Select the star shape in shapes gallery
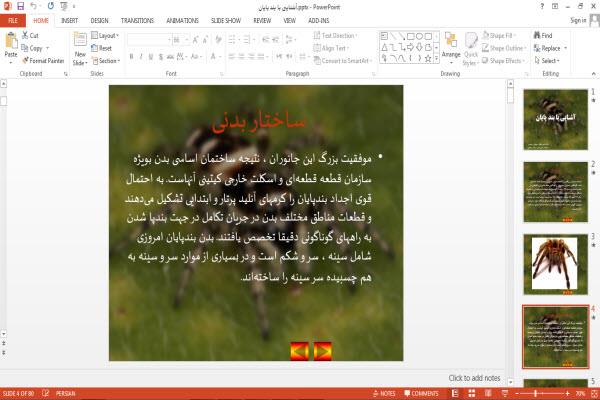The image size is (600, 400). [428, 59]
